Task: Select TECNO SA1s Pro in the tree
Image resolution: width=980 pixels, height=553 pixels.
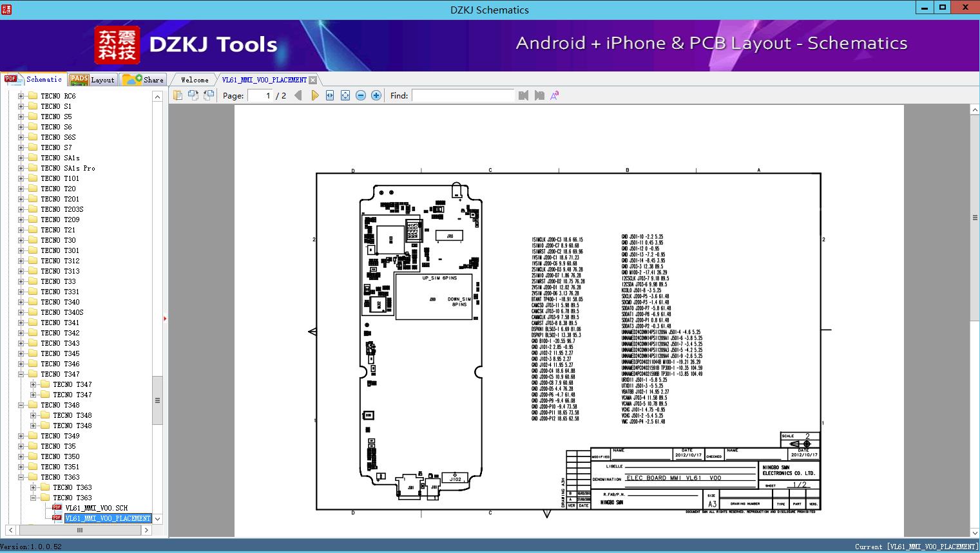Action: [x=68, y=168]
